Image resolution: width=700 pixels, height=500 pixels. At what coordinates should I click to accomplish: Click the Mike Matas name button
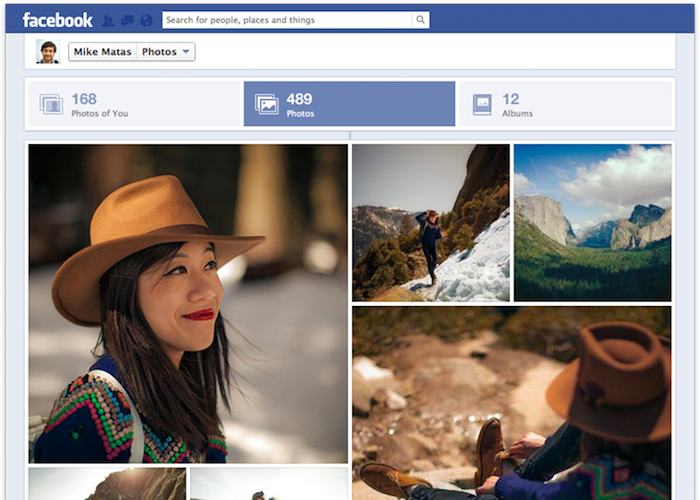(102, 52)
